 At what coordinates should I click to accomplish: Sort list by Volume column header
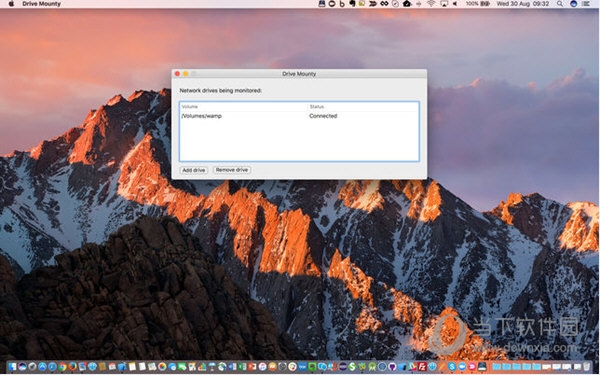190,107
